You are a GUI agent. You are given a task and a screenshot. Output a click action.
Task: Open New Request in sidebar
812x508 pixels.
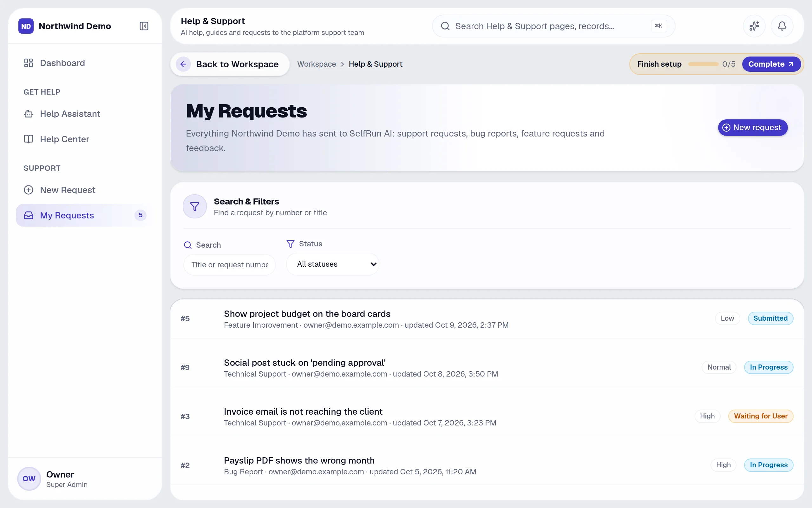click(x=85, y=190)
